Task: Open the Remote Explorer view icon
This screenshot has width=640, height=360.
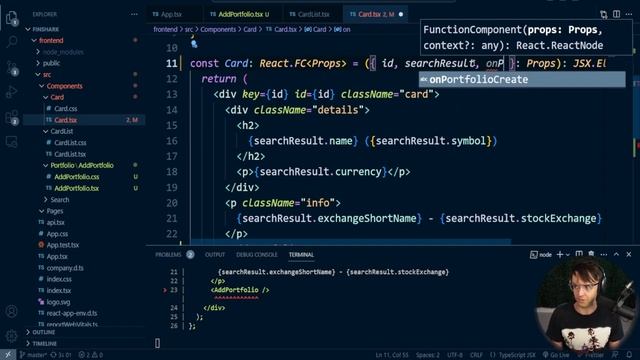Action: coord(11,142)
